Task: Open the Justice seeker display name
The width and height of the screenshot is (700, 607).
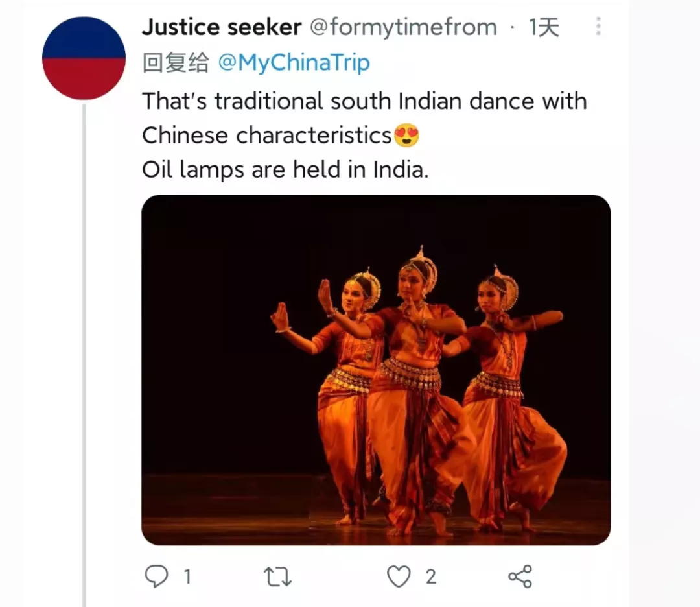Action: coord(222,27)
